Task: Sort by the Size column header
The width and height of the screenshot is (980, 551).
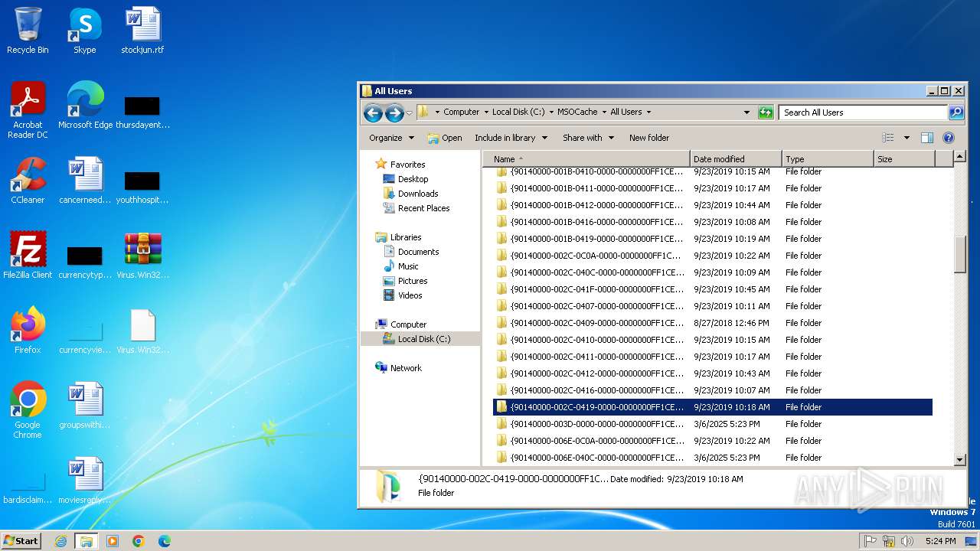Action: coord(904,159)
